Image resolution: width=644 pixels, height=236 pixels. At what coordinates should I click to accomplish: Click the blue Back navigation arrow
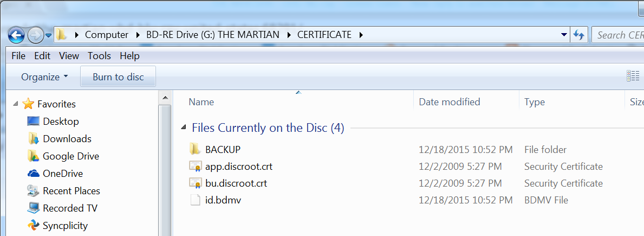pyautogui.click(x=16, y=35)
